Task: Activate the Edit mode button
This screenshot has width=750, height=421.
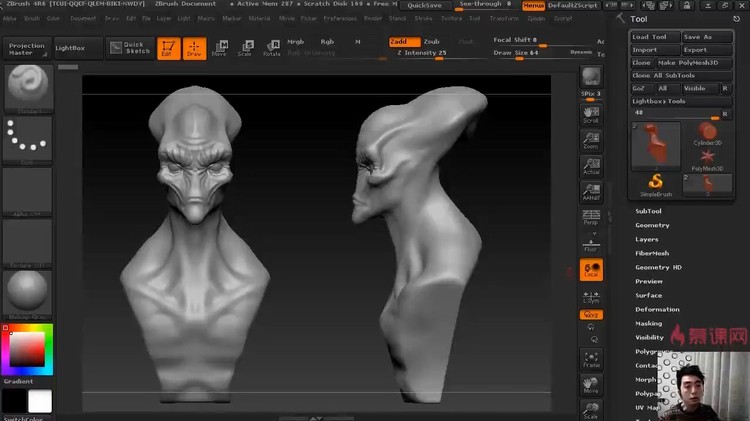Action: [x=169, y=48]
